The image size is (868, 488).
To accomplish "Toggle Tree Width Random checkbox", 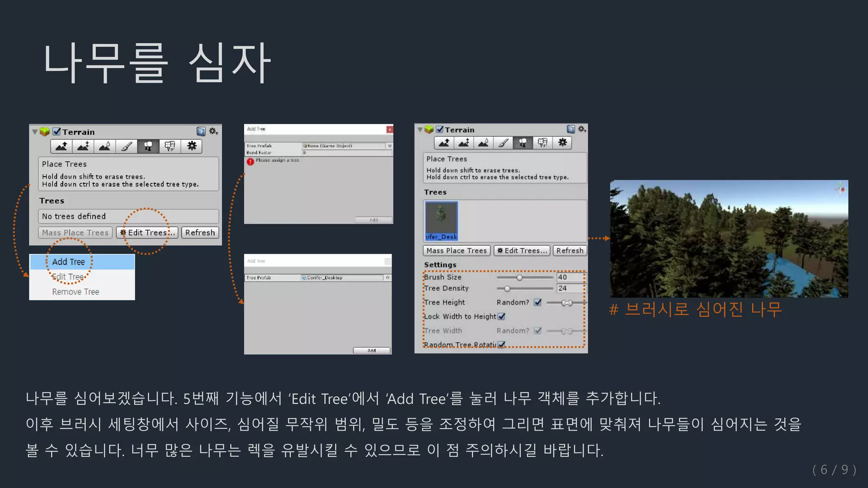I will (x=537, y=331).
